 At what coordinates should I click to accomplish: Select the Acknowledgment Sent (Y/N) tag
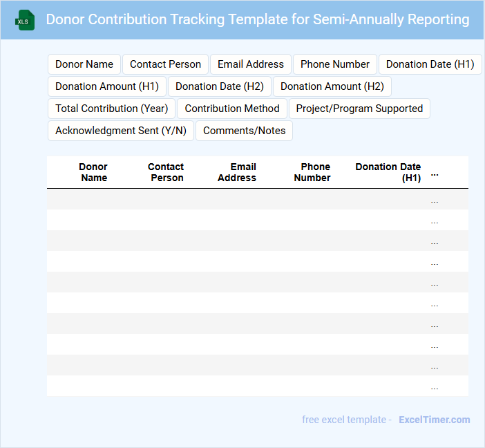click(x=121, y=131)
